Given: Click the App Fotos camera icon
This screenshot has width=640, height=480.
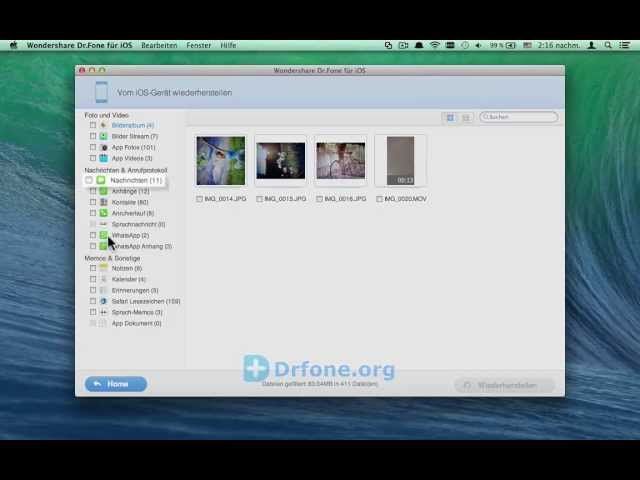Looking at the screenshot, I should (104, 147).
